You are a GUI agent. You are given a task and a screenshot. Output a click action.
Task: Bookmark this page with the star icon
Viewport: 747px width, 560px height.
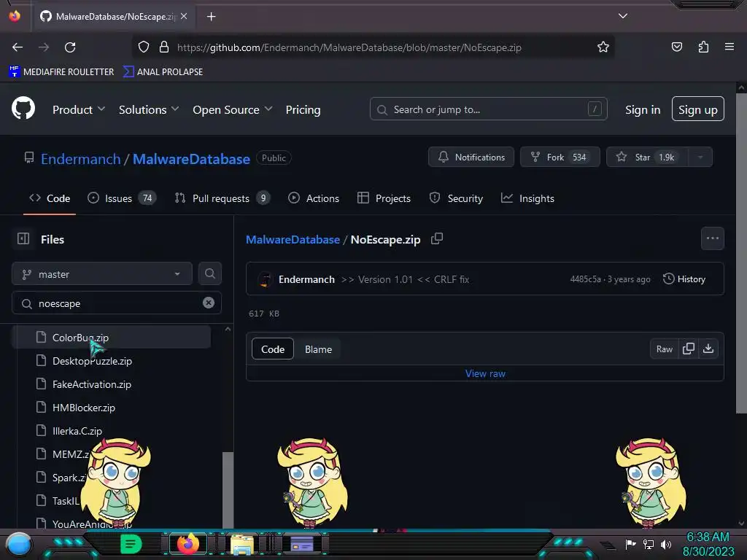[x=603, y=47]
